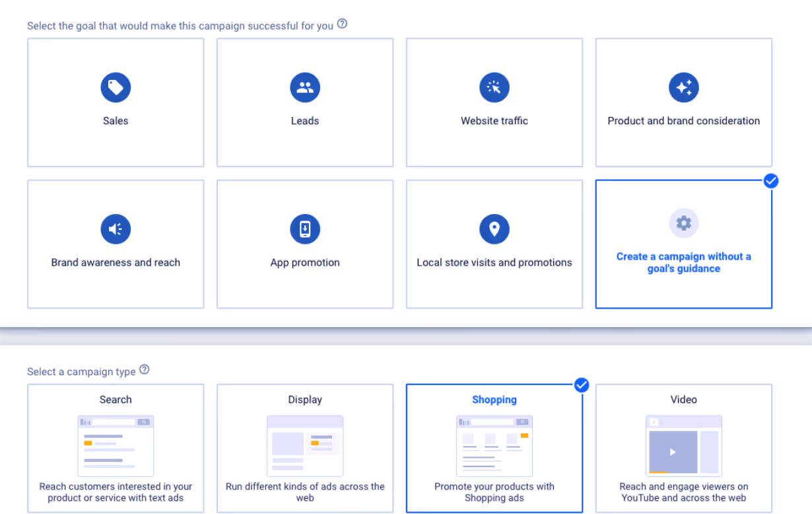Viewport: 812px width, 514px height.
Task: Select the Sales goal label
Action: coord(116,121)
